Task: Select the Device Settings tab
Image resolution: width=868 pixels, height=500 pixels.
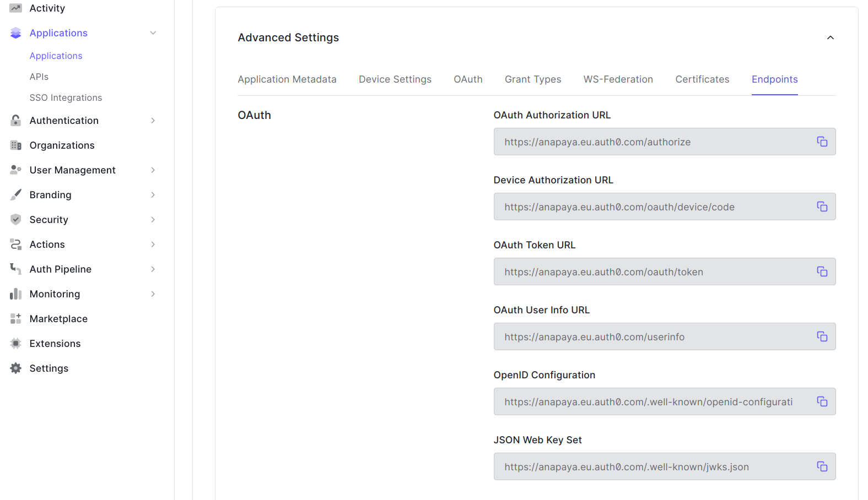Action: point(395,79)
